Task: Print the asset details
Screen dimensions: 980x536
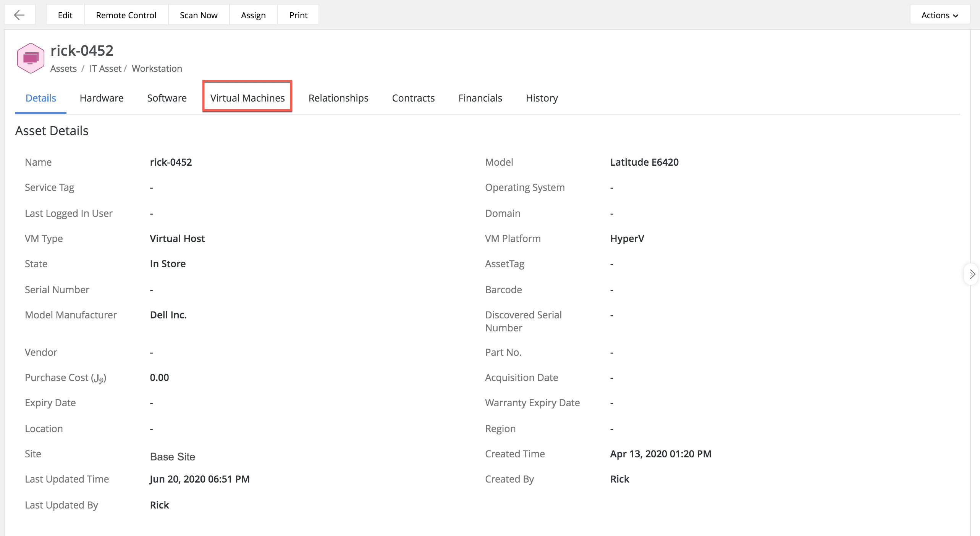Action: (298, 15)
